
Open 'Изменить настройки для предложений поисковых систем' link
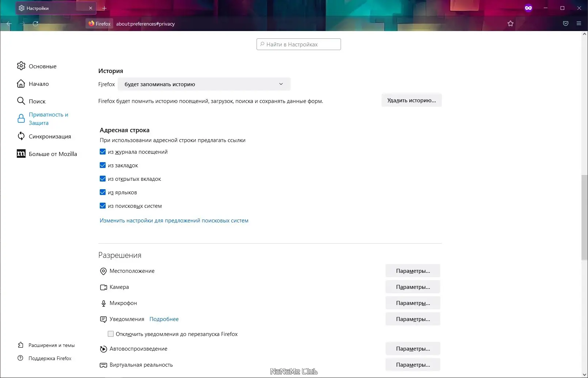coord(174,221)
